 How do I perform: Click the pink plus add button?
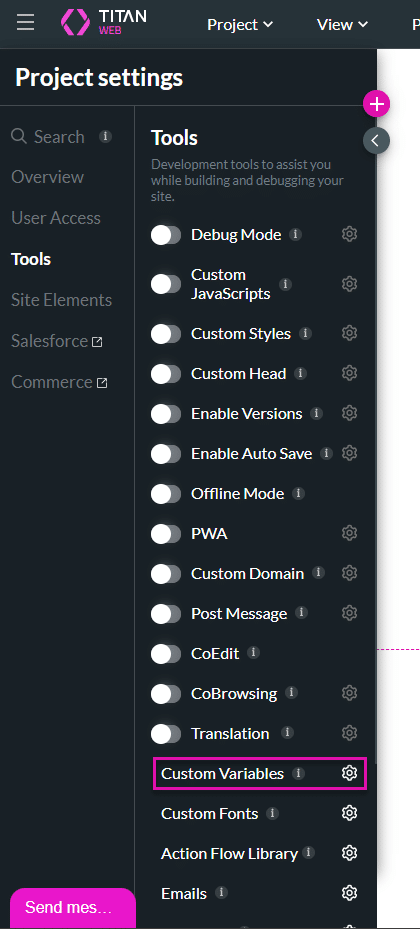(377, 105)
